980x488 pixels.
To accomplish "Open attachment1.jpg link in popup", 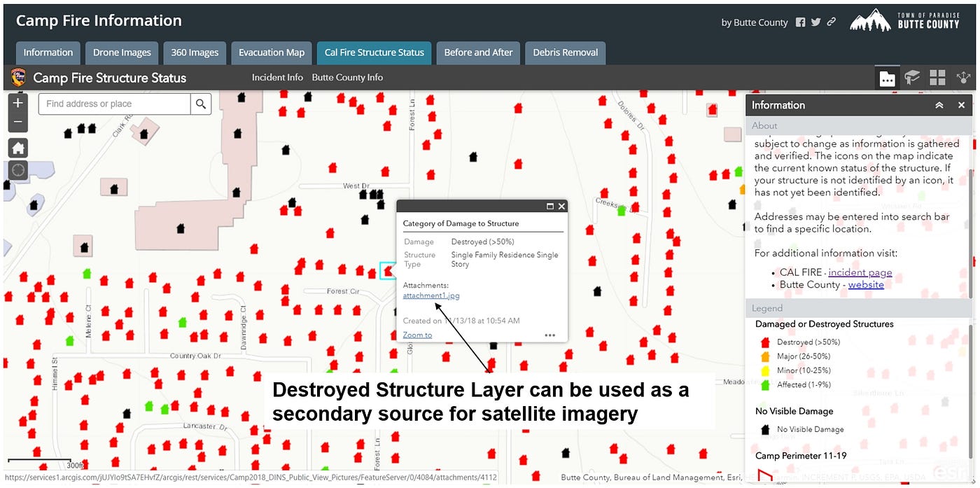I will [x=431, y=295].
